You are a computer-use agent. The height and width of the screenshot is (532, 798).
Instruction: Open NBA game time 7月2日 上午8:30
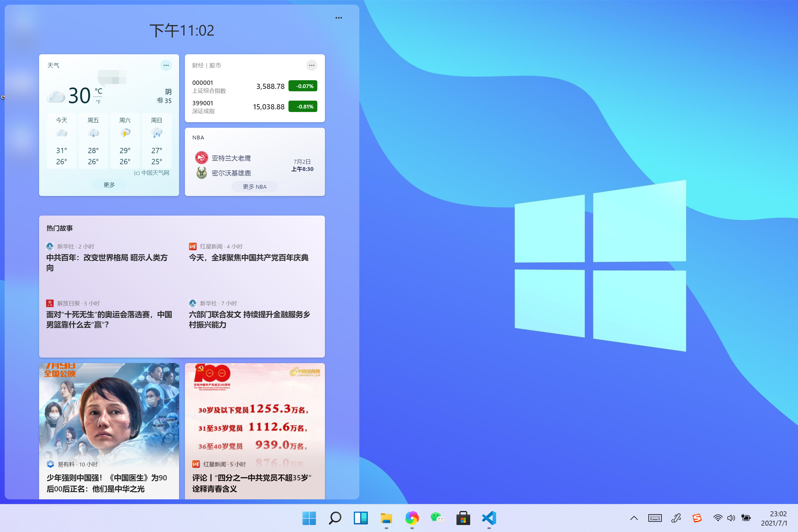pos(302,165)
